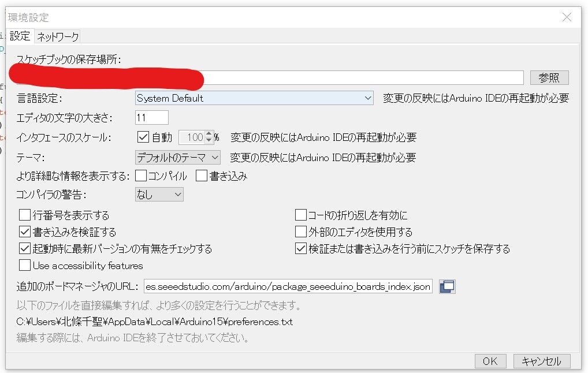Close the 環境設定 dialog
The image size is (588, 373).
[567, 17]
